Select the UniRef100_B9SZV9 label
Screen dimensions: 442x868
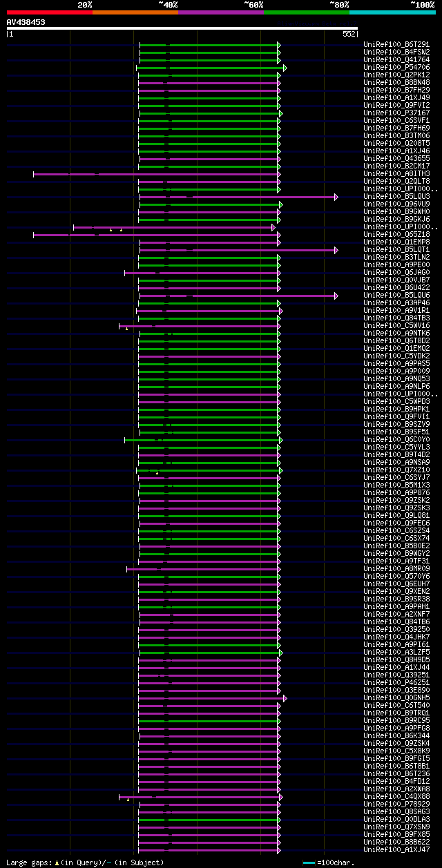[x=396, y=425]
